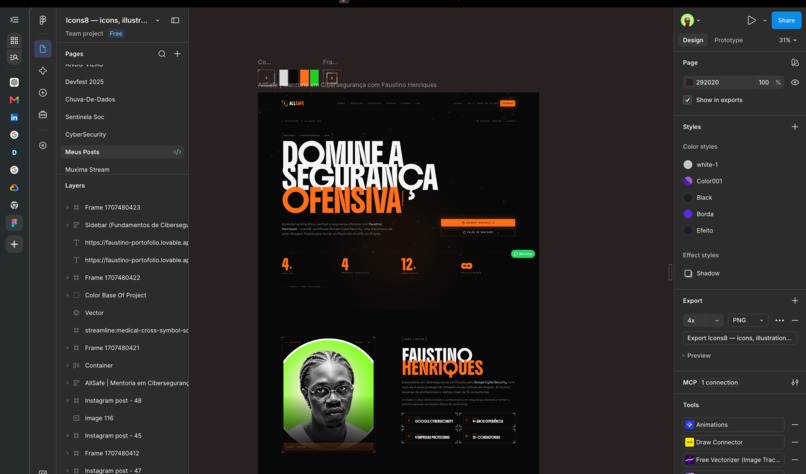Click the code icon on Meus Posts page
806x474 pixels.
pyautogui.click(x=177, y=152)
